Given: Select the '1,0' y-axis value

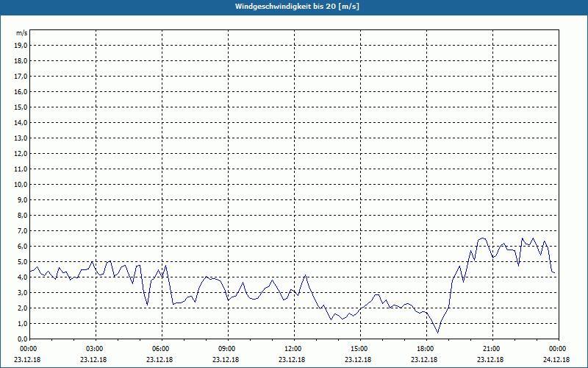Looking at the screenshot, I should coord(22,324).
